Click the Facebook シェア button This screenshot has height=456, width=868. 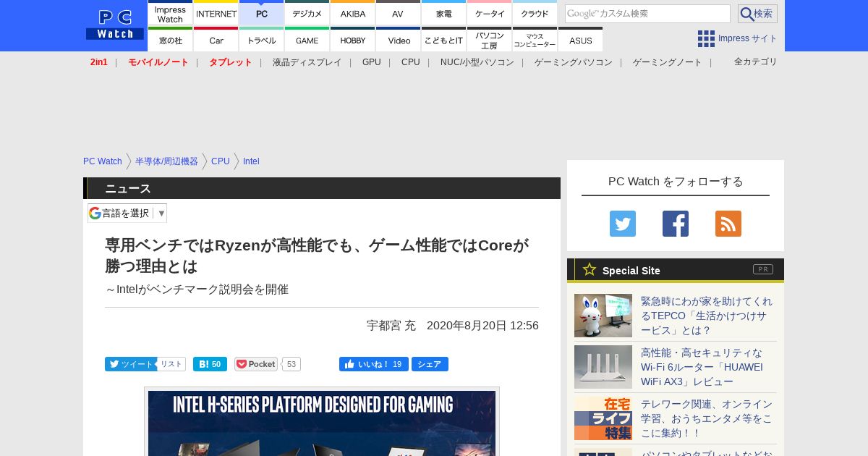pos(430,364)
